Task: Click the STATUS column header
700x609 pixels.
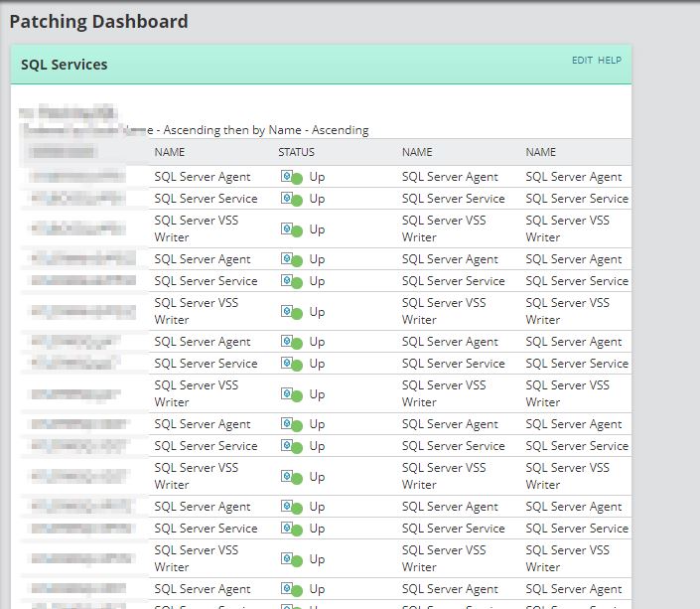Action: pos(296,152)
